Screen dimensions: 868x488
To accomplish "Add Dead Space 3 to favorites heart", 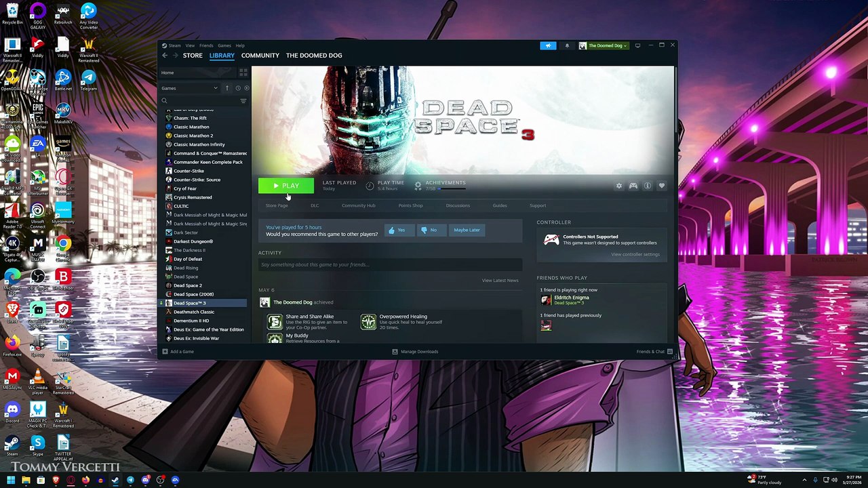I will [x=662, y=186].
